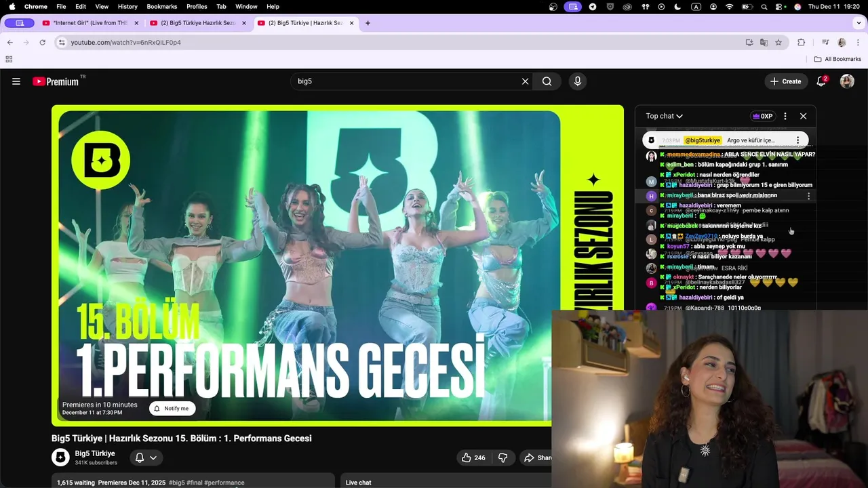The height and width of the screenshot is (488, 868).
Task: Toggle Notify me for premiere
Action: 172,409
